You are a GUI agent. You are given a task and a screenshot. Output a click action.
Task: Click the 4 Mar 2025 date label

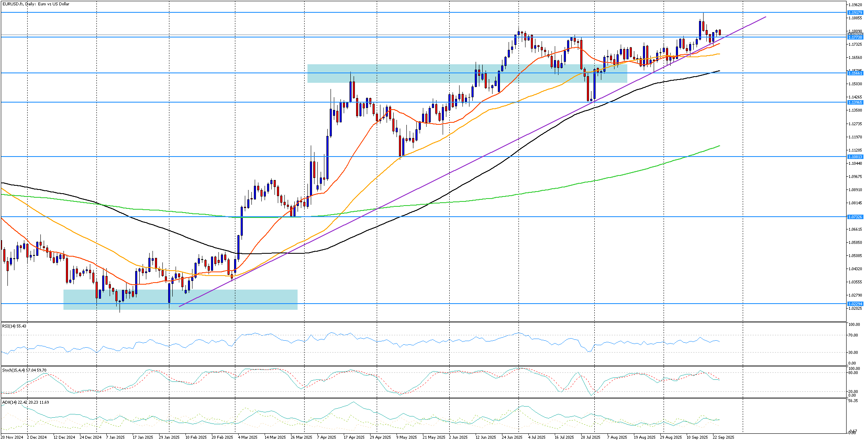coord(248,437)
